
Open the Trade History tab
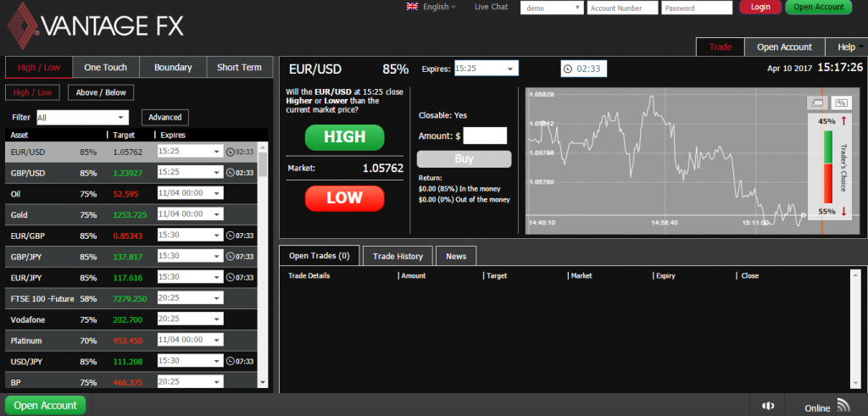click(x=398, y=256)
